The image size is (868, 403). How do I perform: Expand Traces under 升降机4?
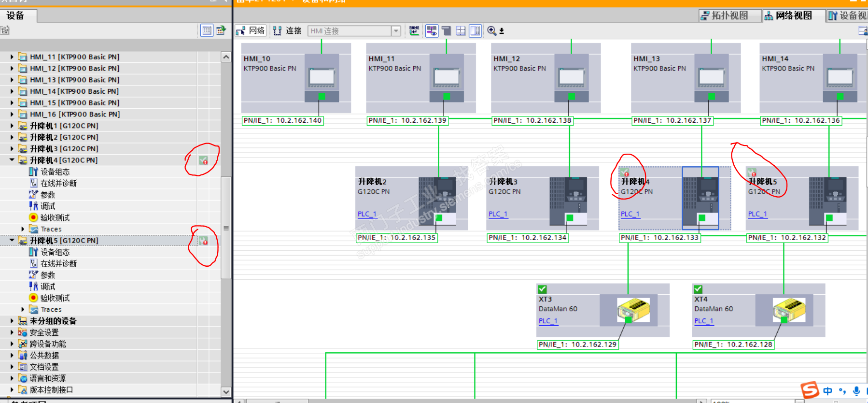(23, 229)
